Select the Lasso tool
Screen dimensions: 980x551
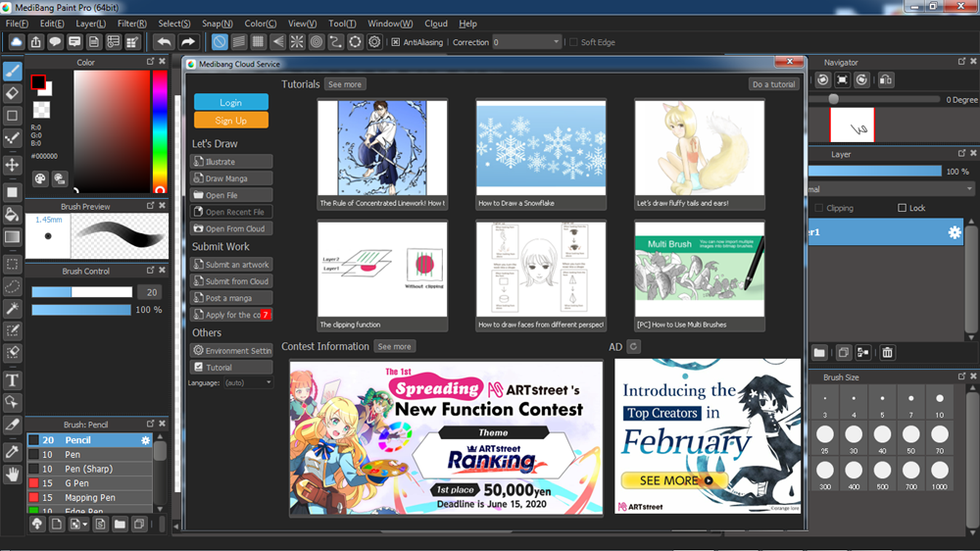[x=12, y=286]
